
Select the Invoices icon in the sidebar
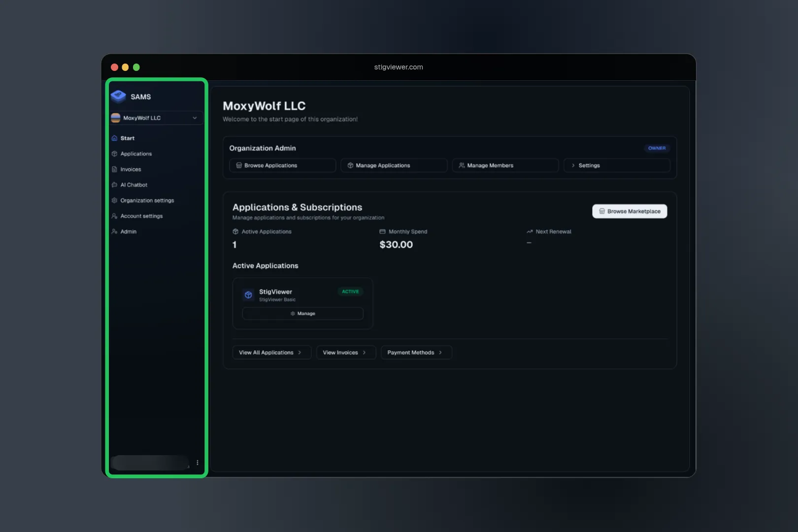point(114,169)
